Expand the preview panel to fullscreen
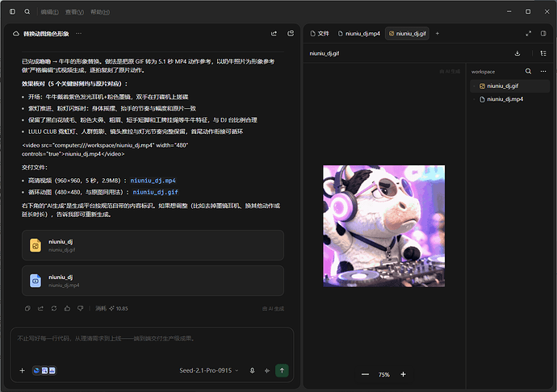Viewport: 557px width, 392px height. coord(528,33)
